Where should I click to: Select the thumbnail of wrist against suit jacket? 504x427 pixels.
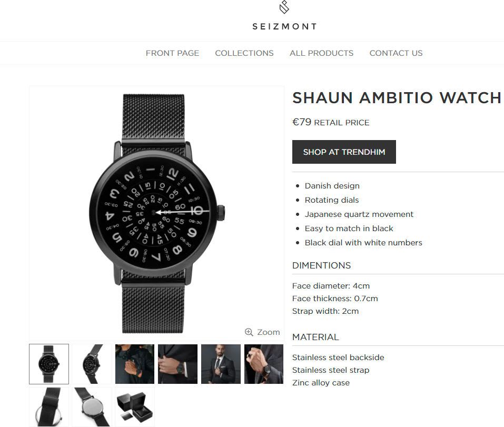point(178,364)
